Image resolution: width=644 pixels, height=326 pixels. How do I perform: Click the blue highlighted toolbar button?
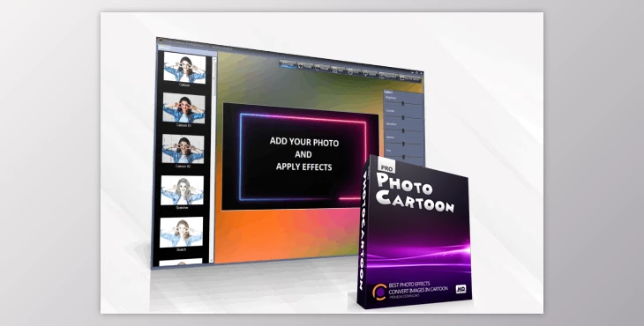(288, 64)
